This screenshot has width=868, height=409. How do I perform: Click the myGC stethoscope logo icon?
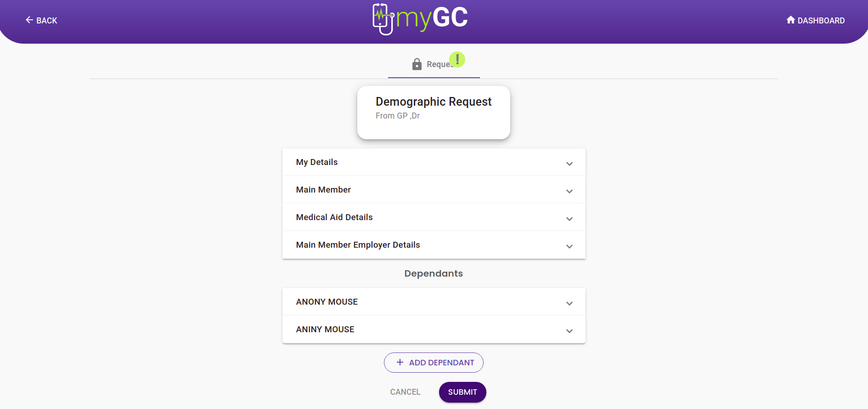click(x=383, y=19)
